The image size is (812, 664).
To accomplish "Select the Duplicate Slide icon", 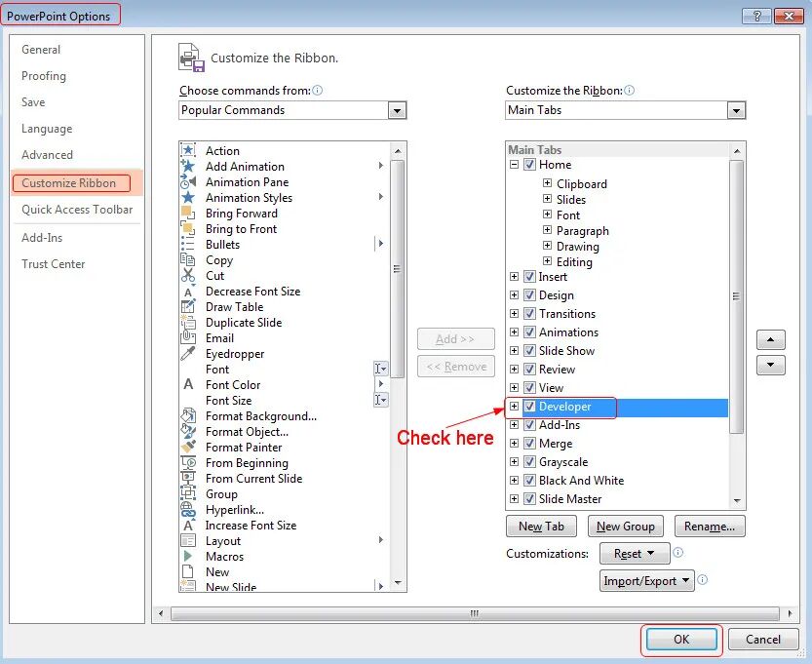I will tap(188, 322).
